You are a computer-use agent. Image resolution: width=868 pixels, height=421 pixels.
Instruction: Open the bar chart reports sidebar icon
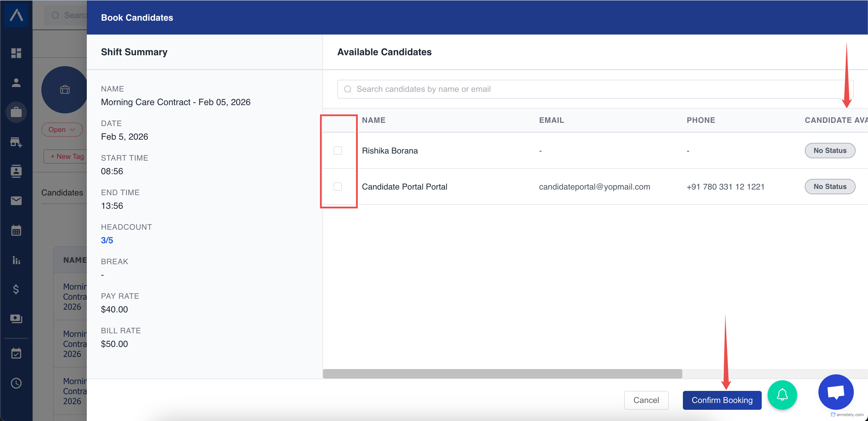(x=16, y=260)
